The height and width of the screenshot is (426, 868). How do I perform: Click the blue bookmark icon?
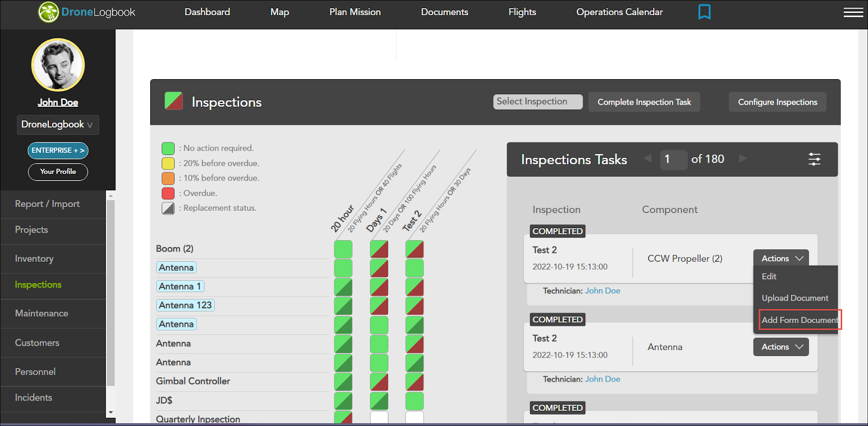coord(704,12)
